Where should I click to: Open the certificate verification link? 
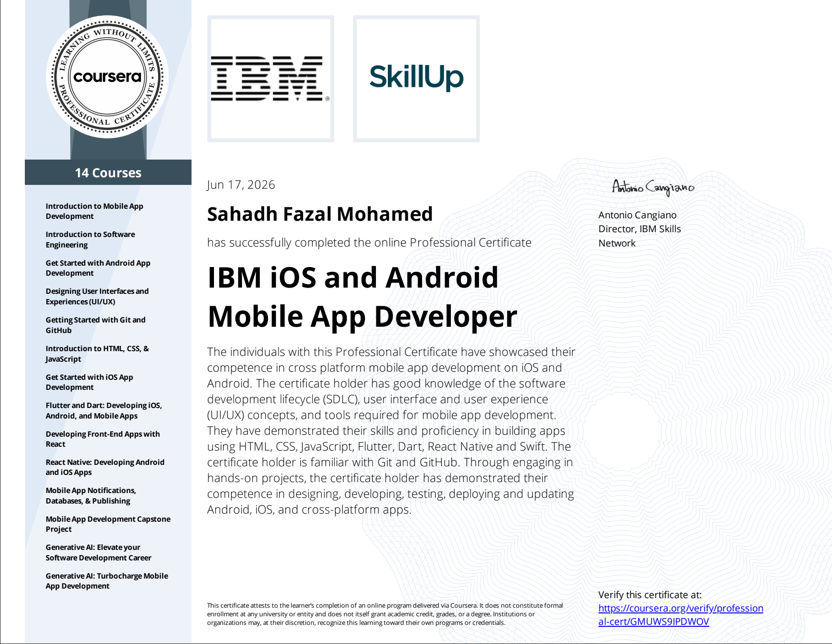tap(681, 615)
